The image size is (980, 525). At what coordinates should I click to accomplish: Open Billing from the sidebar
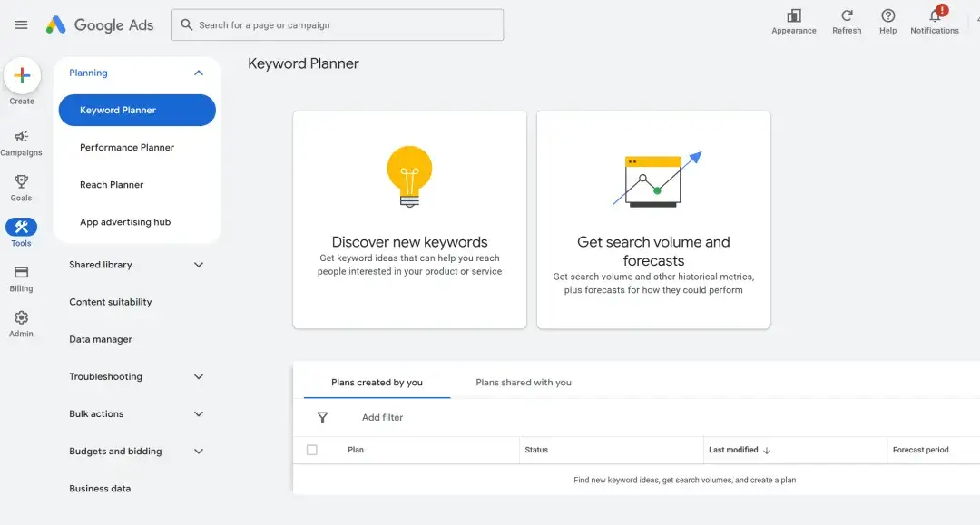pos(21,279)
